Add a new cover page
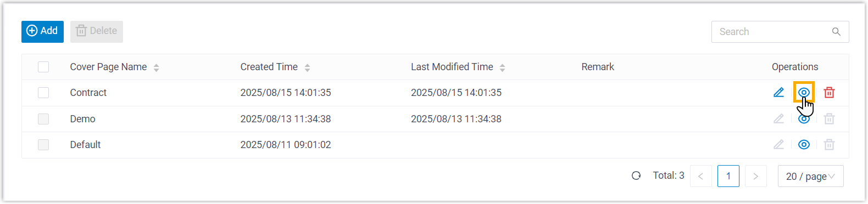Screen dimensions: 868x204 [x=42, y=31]
